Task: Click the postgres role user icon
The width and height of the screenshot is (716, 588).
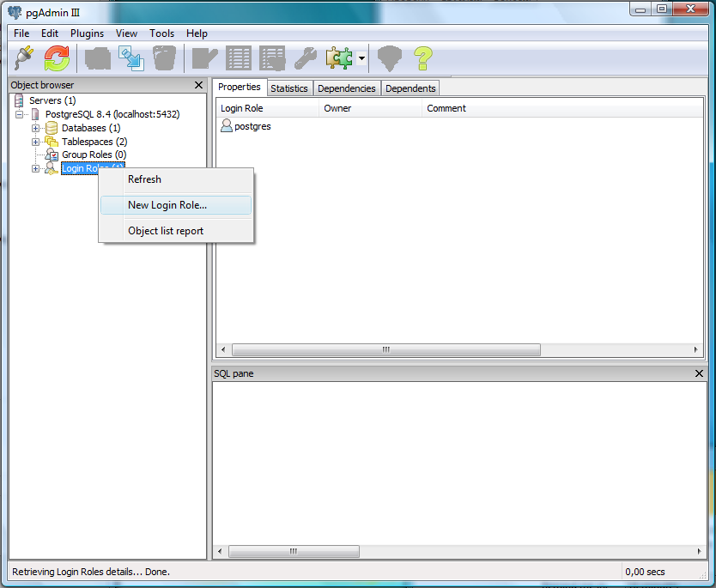Action: (227, 125)
